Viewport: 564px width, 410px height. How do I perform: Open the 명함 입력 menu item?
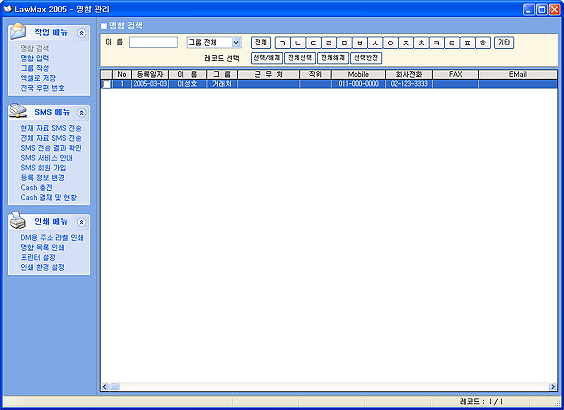coord(35,58)
